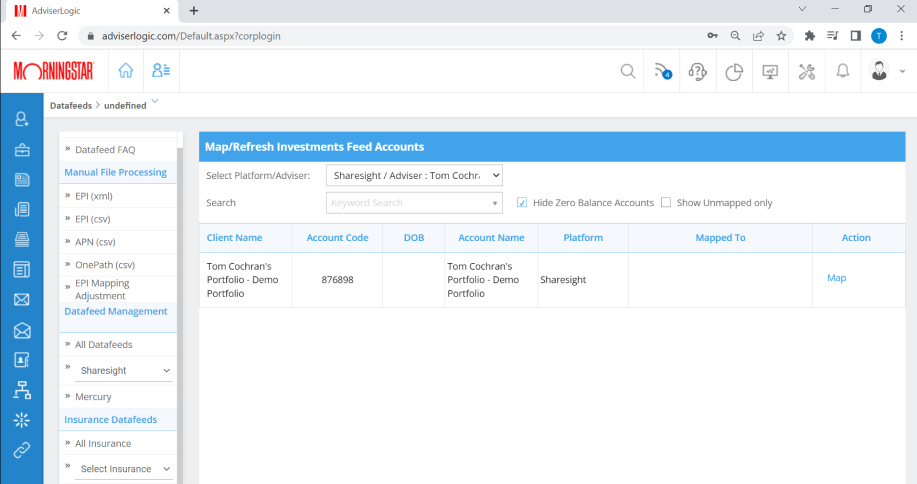Bookmark this page with star icon
Screen dimensions: 917x484
click(781, 36)
